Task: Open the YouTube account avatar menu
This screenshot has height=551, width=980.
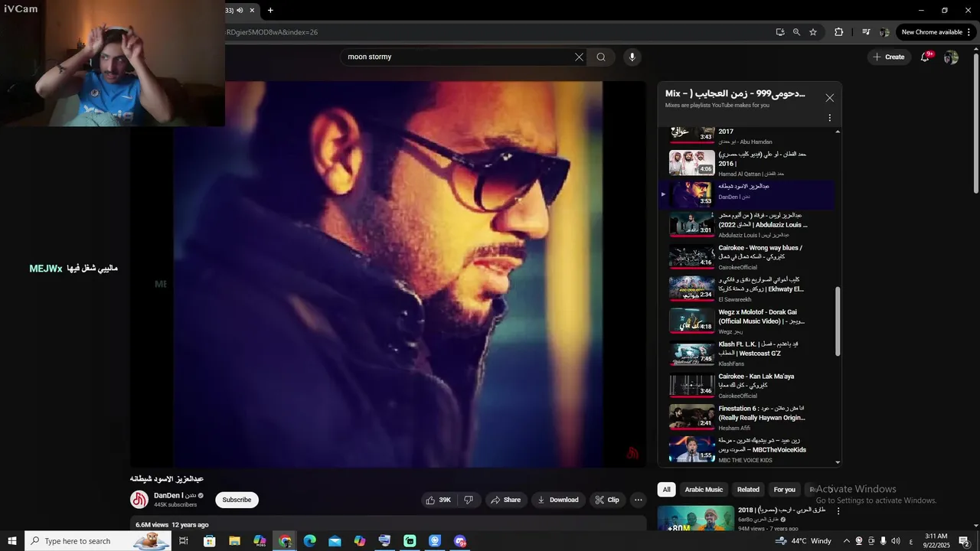Action: click(x=951, y=57)
